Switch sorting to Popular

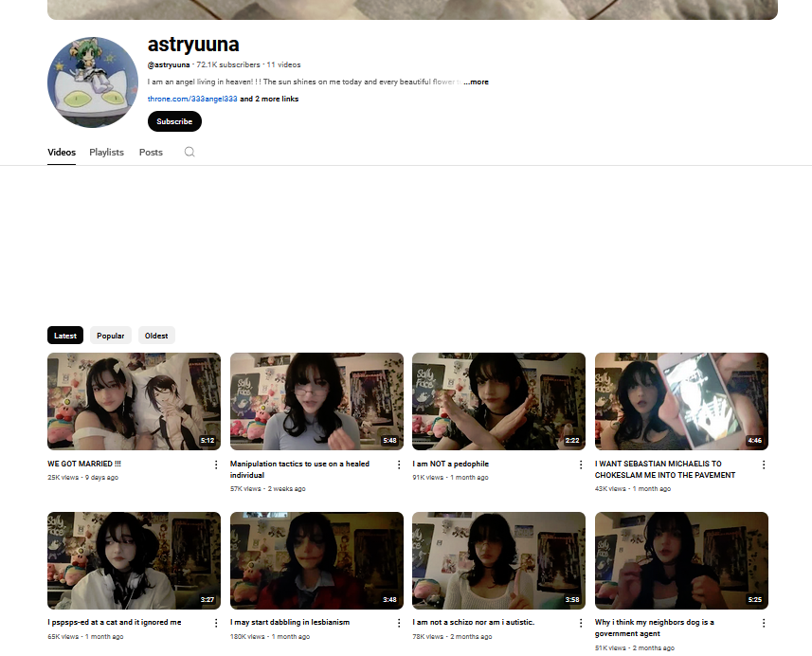tap(111, 336)
